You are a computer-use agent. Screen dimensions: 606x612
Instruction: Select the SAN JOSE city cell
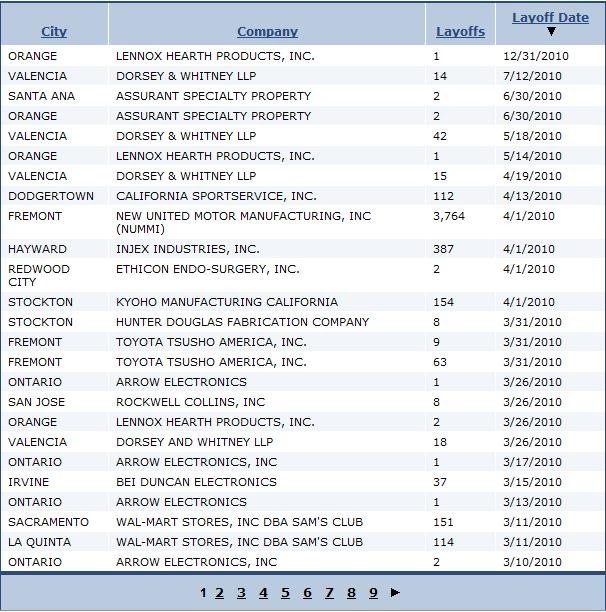pyautogui.click(x=36, y=402)
